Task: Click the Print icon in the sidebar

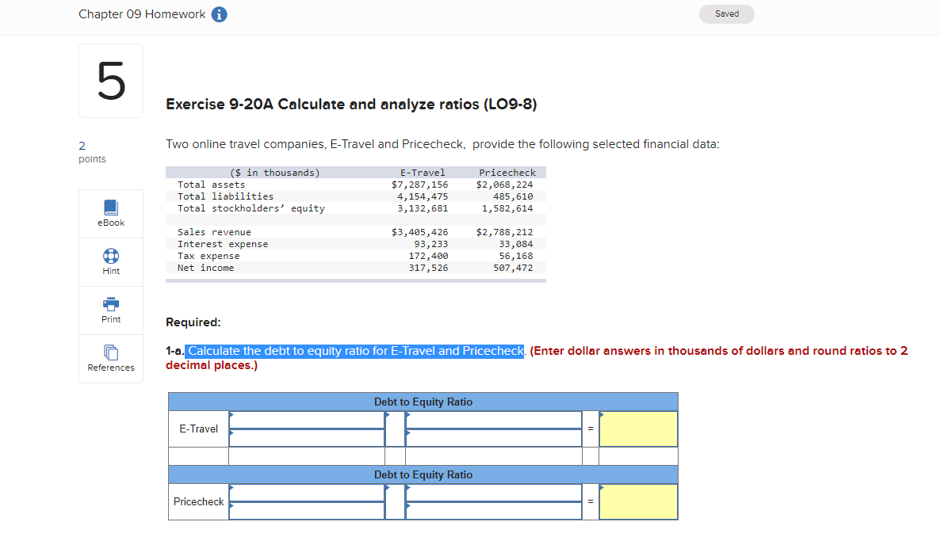Action: coord(110,310)
